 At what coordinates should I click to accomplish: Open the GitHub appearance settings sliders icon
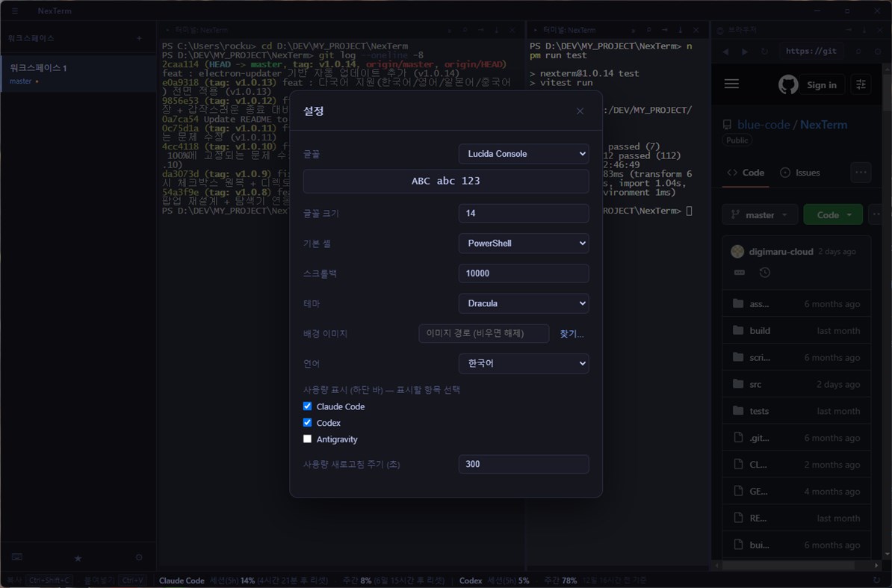[861, 84]
